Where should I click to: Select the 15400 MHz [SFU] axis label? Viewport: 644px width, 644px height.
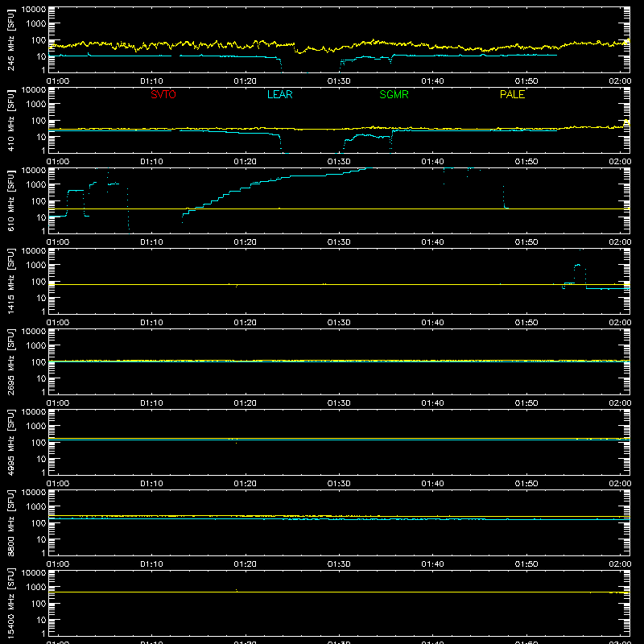(10, 603)
